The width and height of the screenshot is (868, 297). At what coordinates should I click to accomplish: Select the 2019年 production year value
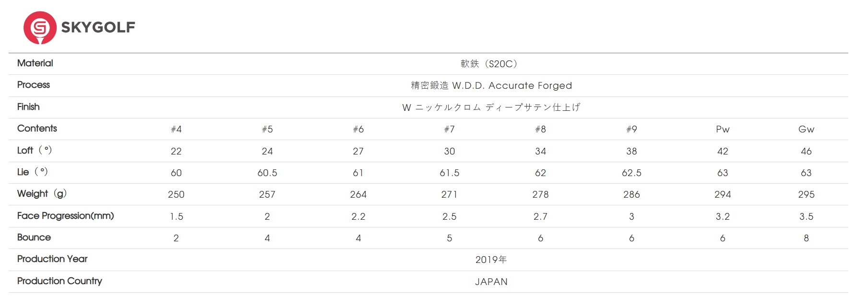point(491,260)
